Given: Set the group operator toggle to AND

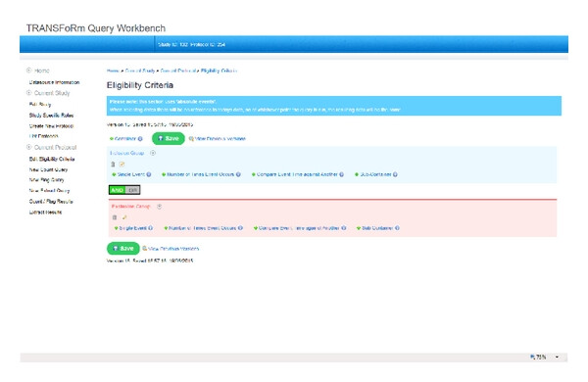Looking at the screenshot, I should (117, 190).
